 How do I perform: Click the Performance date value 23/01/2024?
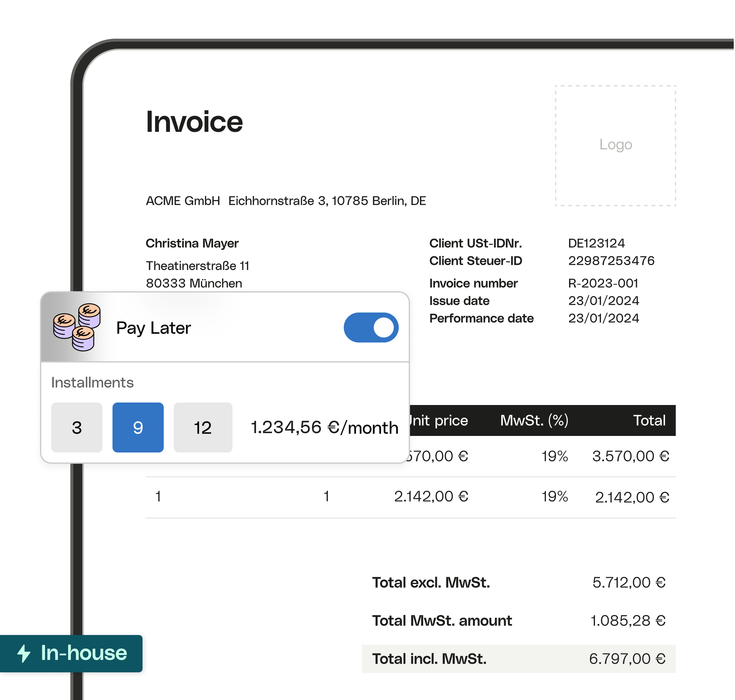pyautogui.click(x=604, y=318)
